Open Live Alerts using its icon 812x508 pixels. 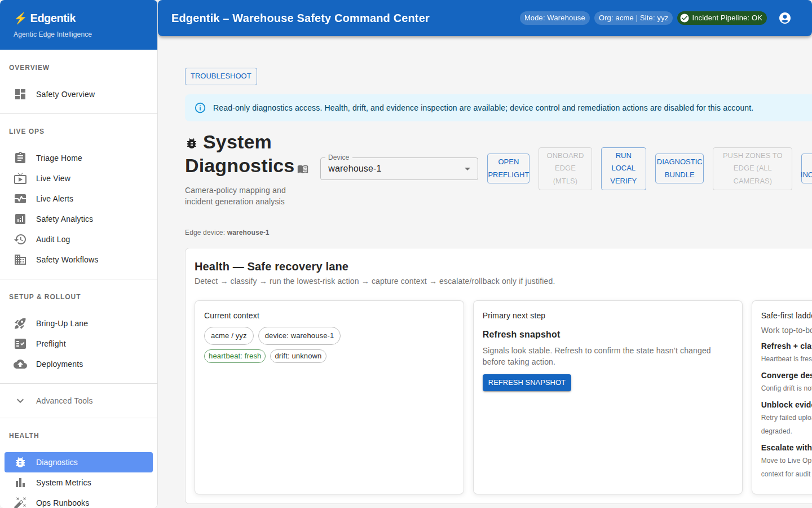point(20,199)
